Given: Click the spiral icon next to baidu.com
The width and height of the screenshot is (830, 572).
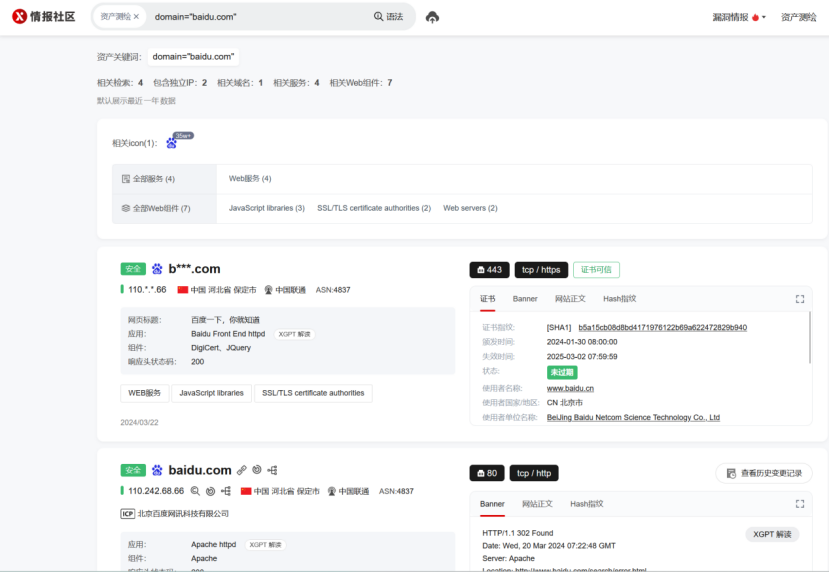Looking at the screenshot, I should point(257,470).
